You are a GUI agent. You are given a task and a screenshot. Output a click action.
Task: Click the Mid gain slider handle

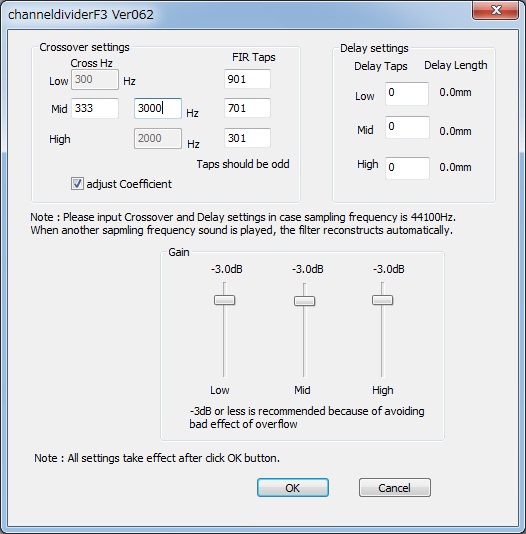click(304, 301)
